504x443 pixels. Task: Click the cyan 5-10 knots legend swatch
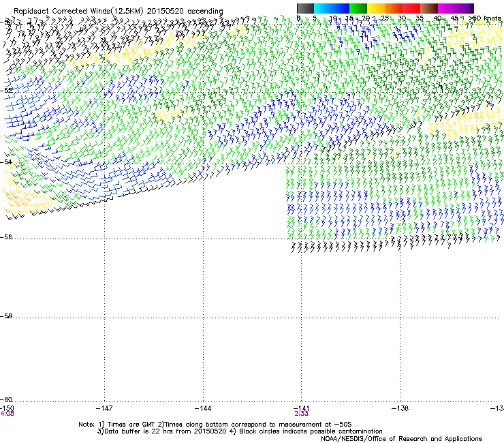pyautogui.click(x=323, y=8)
